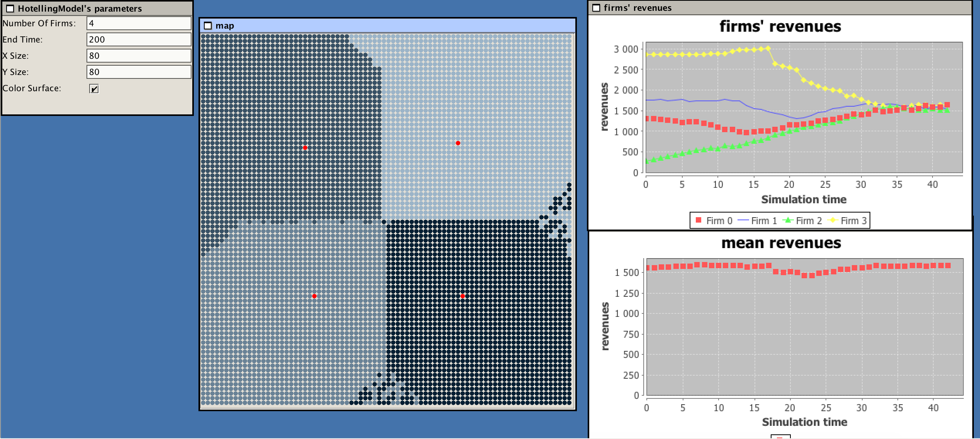Click the X Size input field
The height and width of the screenshot is (439, 980).
coord(139,56)
